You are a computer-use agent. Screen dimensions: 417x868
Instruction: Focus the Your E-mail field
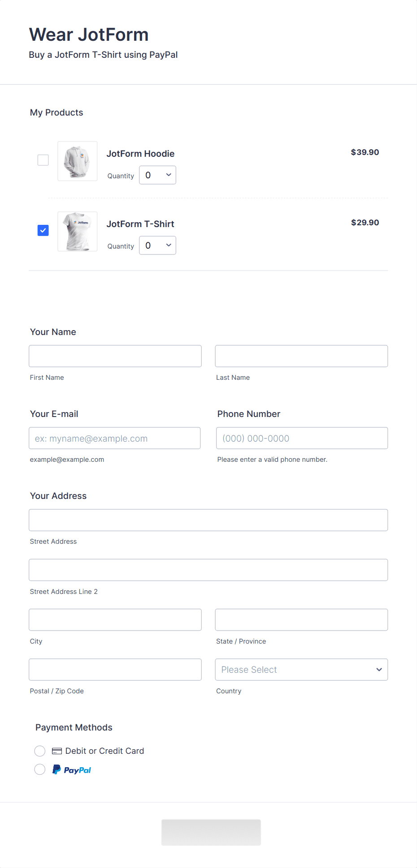pyautogui.click(x=115, y=438)
